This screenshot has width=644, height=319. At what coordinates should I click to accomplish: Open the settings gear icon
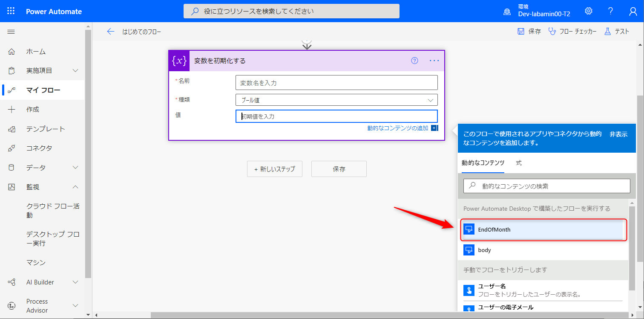589,11
